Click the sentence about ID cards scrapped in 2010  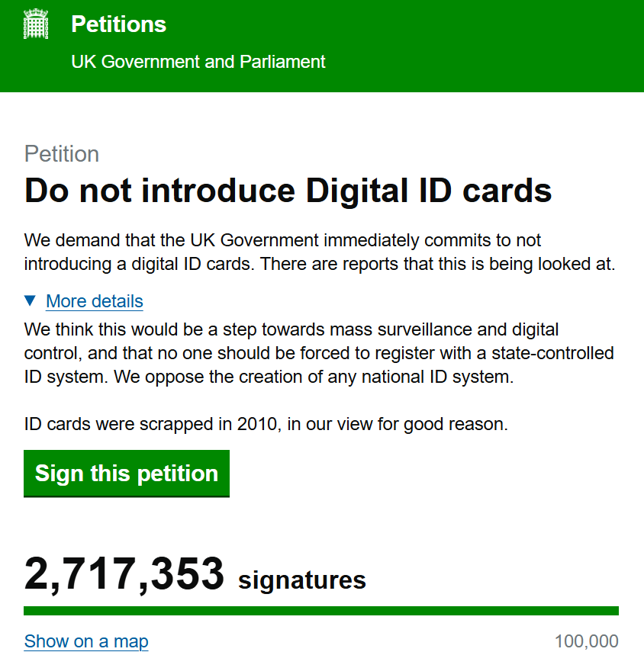click(x=266, y=424)
